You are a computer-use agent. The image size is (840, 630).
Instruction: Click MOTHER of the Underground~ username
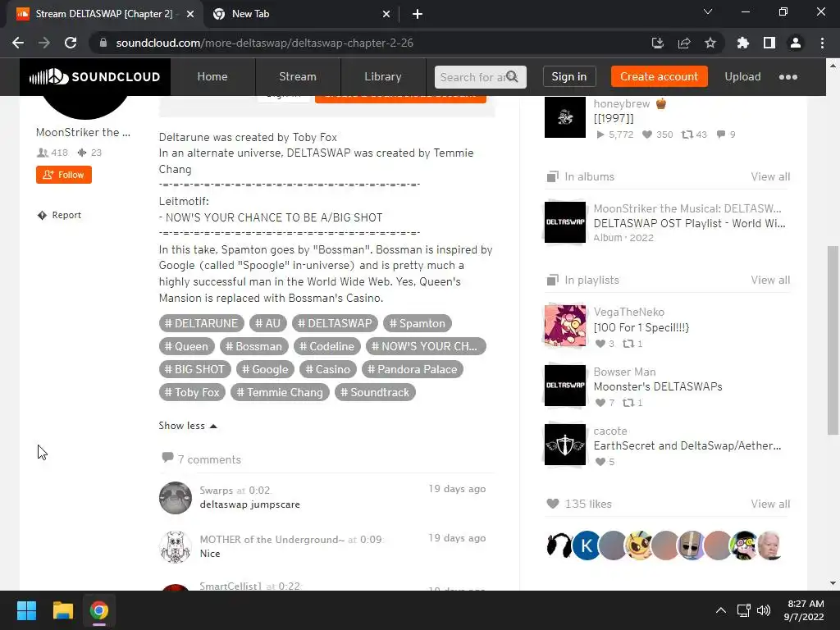[272, 540]
